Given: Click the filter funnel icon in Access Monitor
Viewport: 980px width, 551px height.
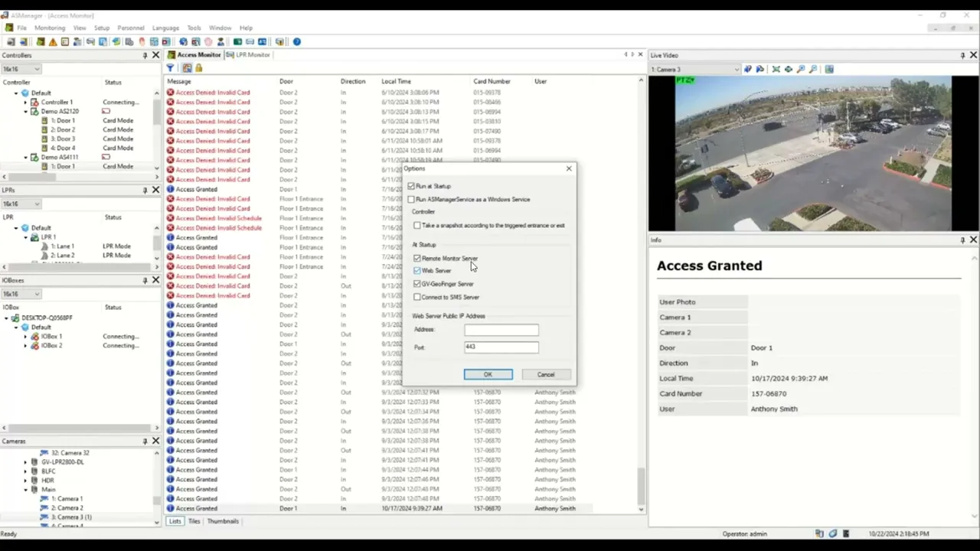Looking at the screenshot, I should [x=171, y=68].
